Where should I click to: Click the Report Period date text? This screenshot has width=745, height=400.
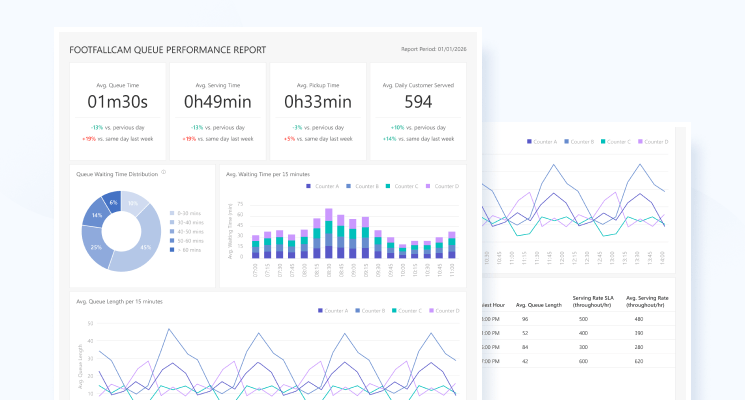click(432, 49)
